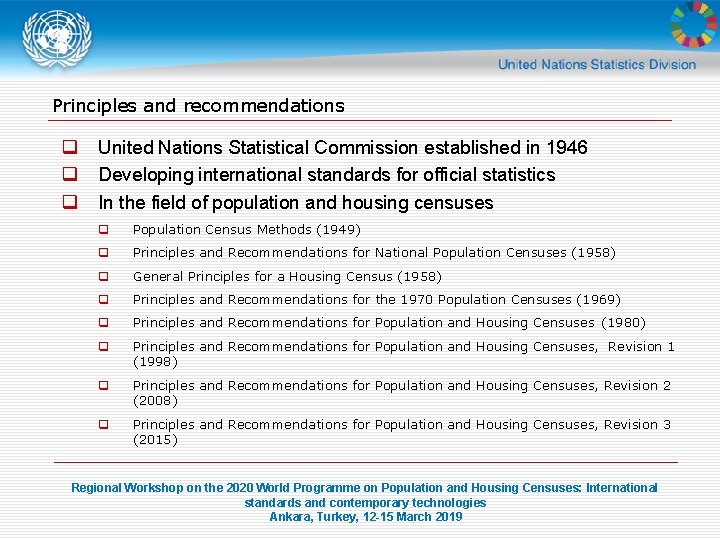Select the 'Principles and recommendations' slide title

coord(198,106)
